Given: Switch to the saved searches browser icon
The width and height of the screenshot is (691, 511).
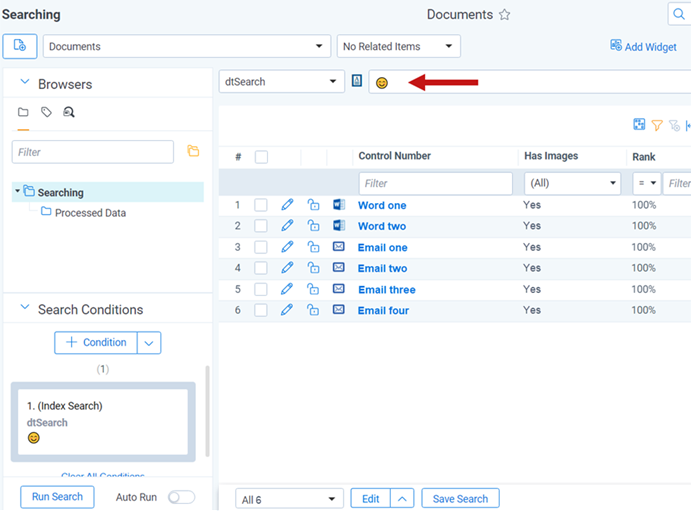Looking at the screenshot, I should pyautogui.click(x=69, y=112).
